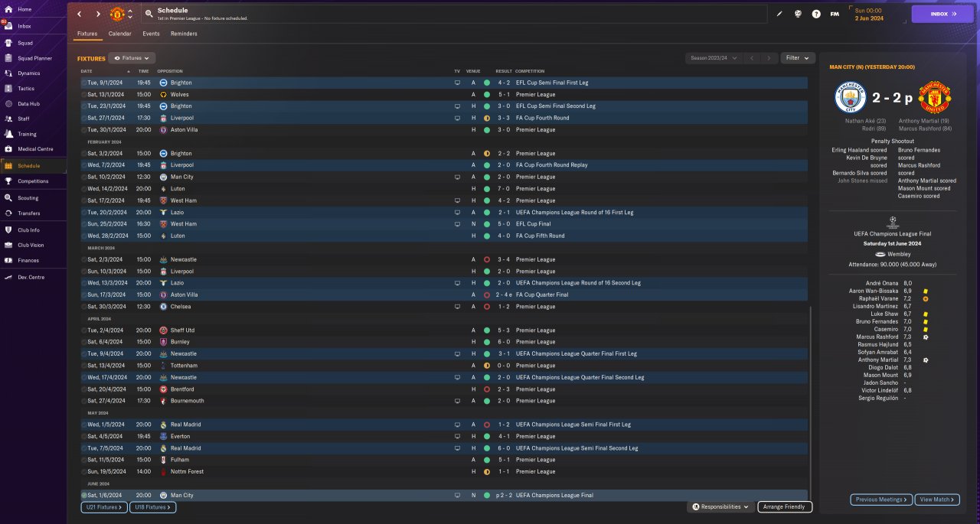Viewport: 980px width, 524px height.
Task: Open the Season 2023/24 dropdown
Action: (714, 58)
